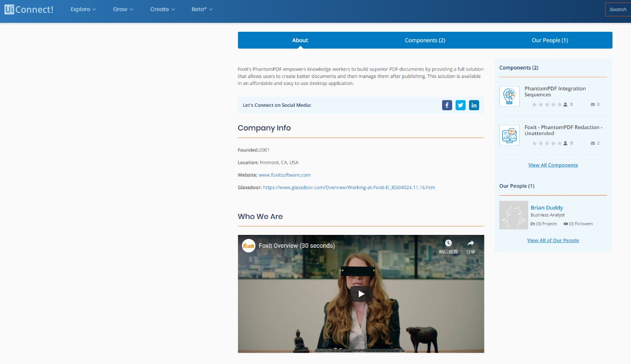
Task: Select the About tab
Action: pyautogui.click(x=300, y=40)
